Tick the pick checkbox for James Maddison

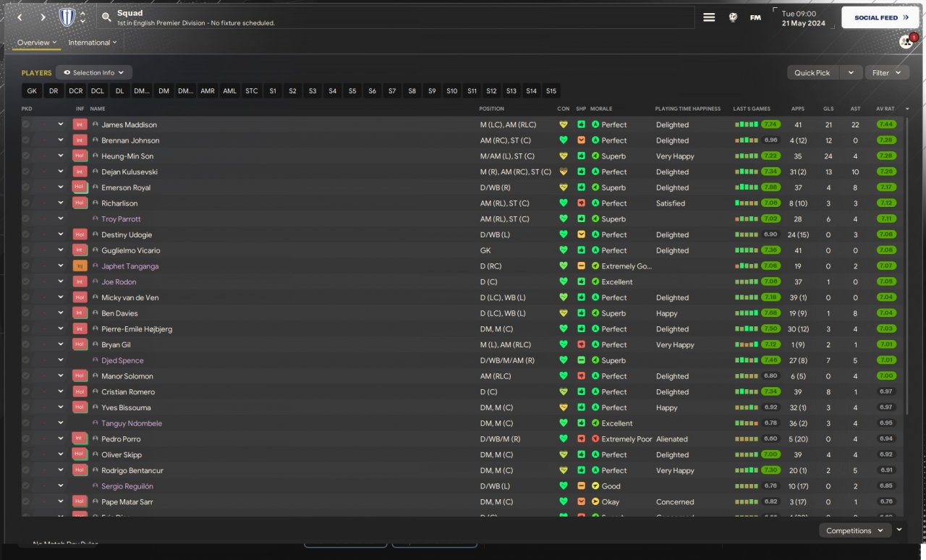26,124
